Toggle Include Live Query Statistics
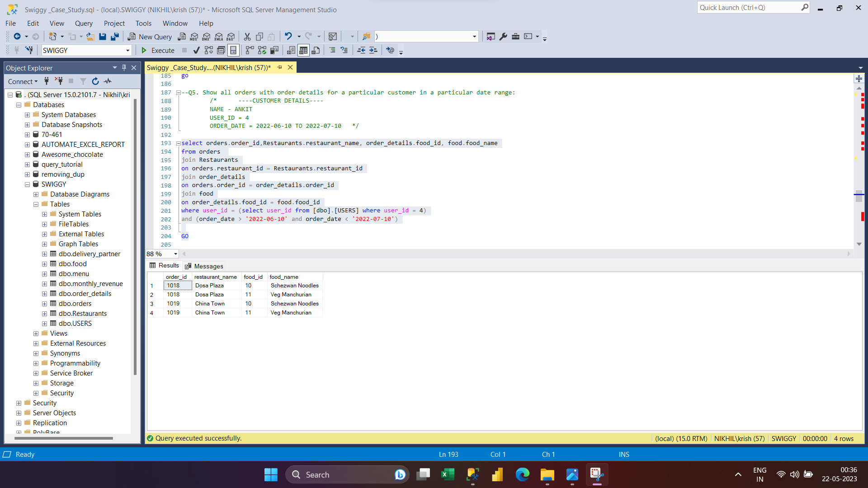 pyautogui.click(x=262, y=50)
